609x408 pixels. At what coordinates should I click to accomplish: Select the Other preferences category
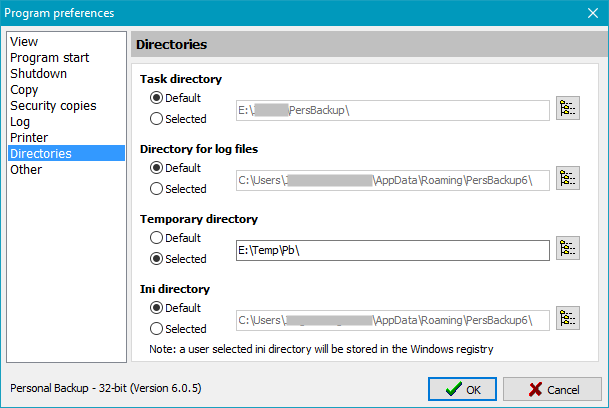pos(26,170)
